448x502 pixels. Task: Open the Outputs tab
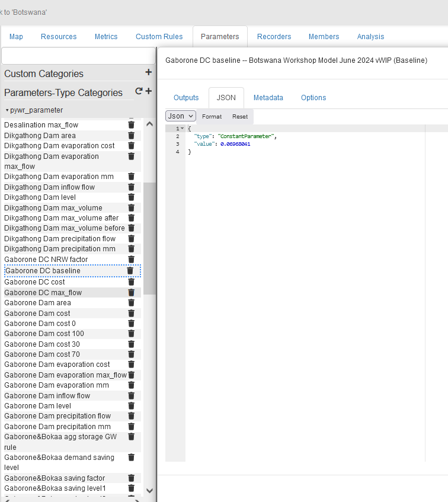pyautogui.click(x=186, y=98)
